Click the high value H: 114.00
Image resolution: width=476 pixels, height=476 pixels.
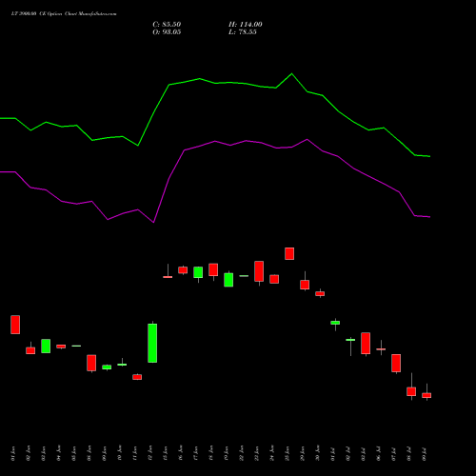(x=246, y=25)
